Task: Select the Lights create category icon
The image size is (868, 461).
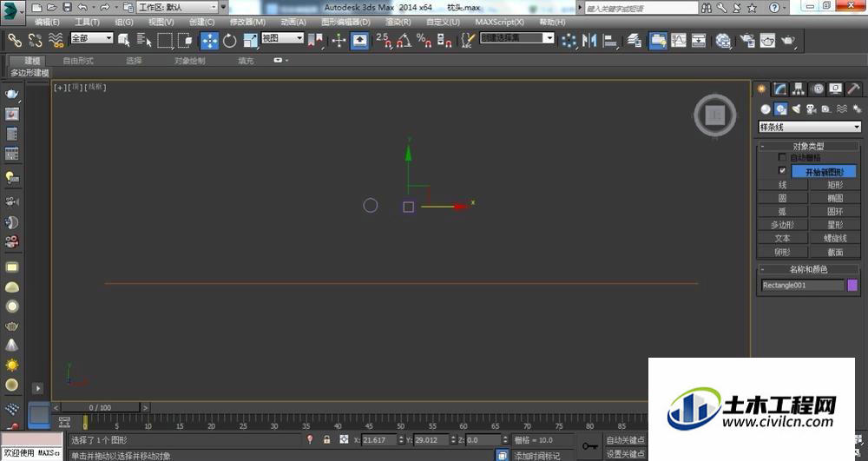Action: (796, 109)
